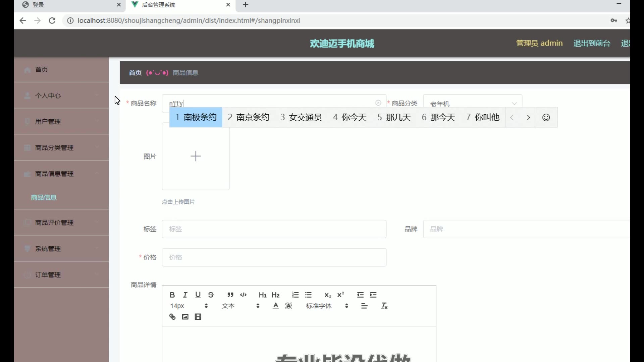
Task: Click 首页 in the breadcrumb
Action: coord(135,73)
